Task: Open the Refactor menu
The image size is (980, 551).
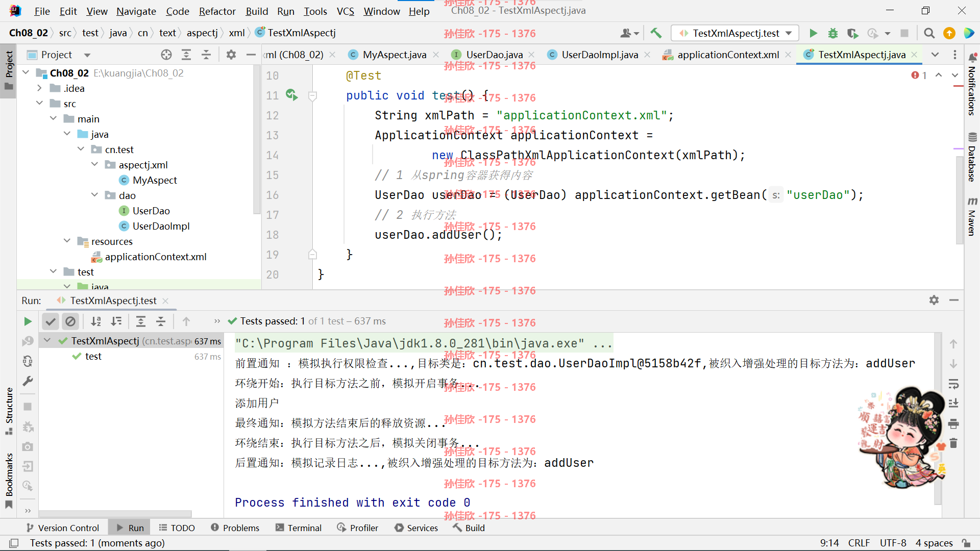Action: pyautogui.click(x=217, y=11)
